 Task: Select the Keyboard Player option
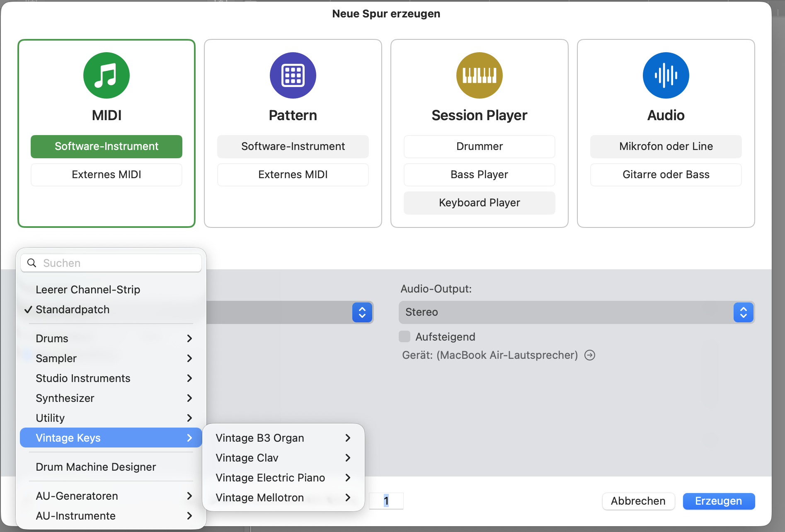[479, 203]
